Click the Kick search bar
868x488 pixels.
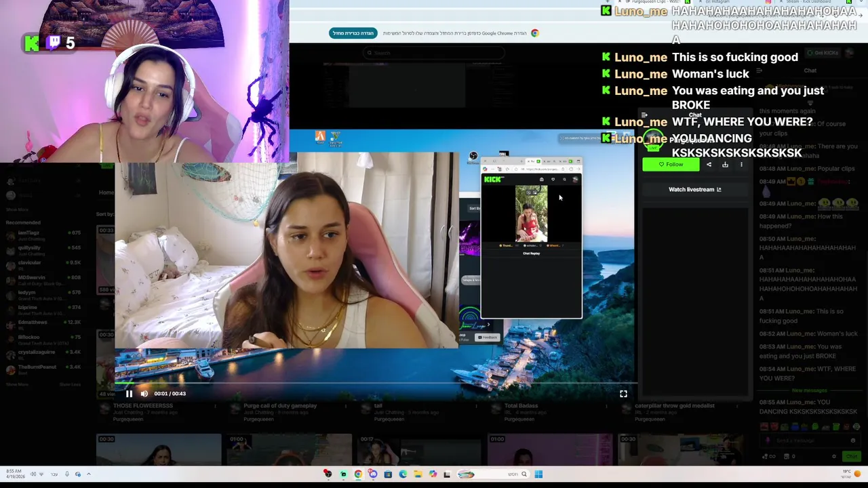point(434,53)
